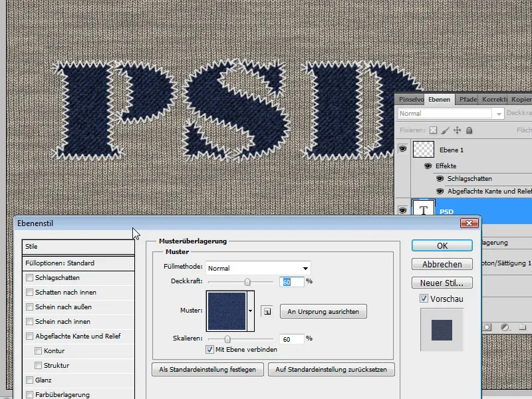
Task: Click the lock position icon in Fixieren row
Action: [x=458, y=130]
